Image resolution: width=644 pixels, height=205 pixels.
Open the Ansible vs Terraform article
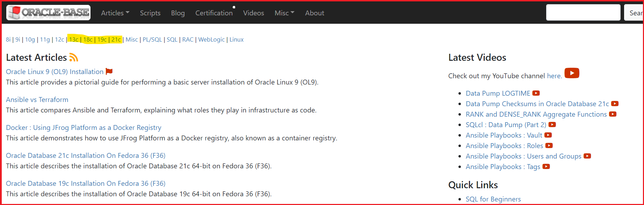[x=37, y=100]
